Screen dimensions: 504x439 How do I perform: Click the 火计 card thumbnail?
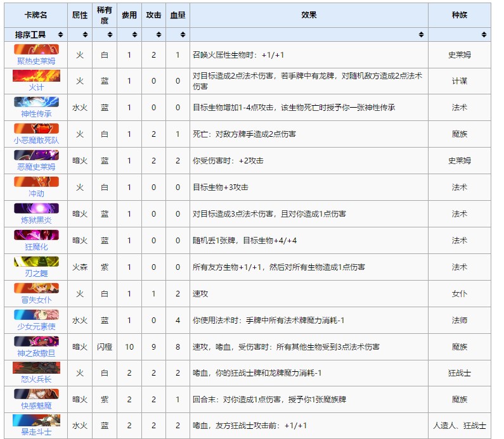tap(36, 76)
